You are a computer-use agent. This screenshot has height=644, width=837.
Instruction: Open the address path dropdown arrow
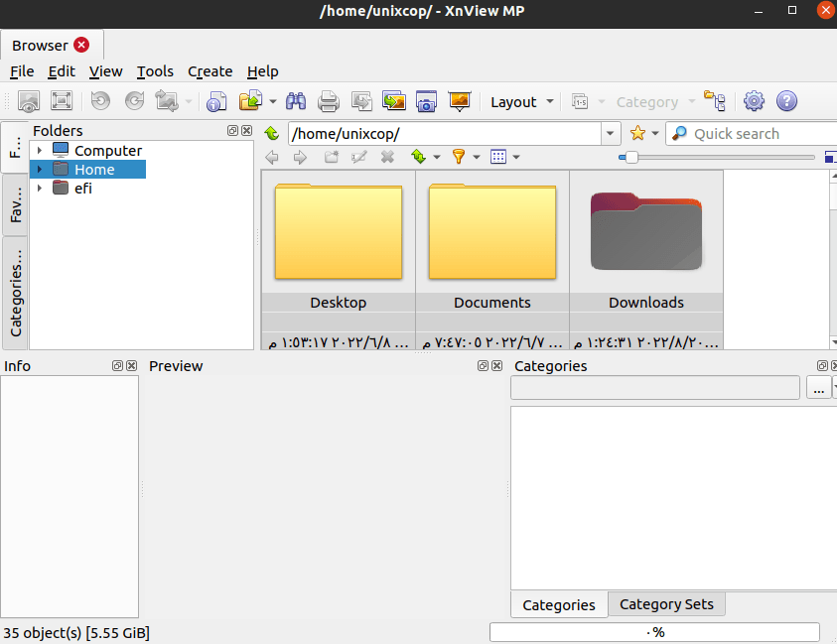tap(610, 133)
